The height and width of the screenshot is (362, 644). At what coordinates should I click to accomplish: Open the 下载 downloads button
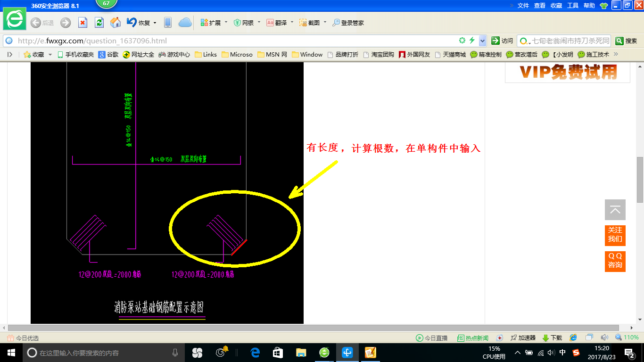pos(552,338)
